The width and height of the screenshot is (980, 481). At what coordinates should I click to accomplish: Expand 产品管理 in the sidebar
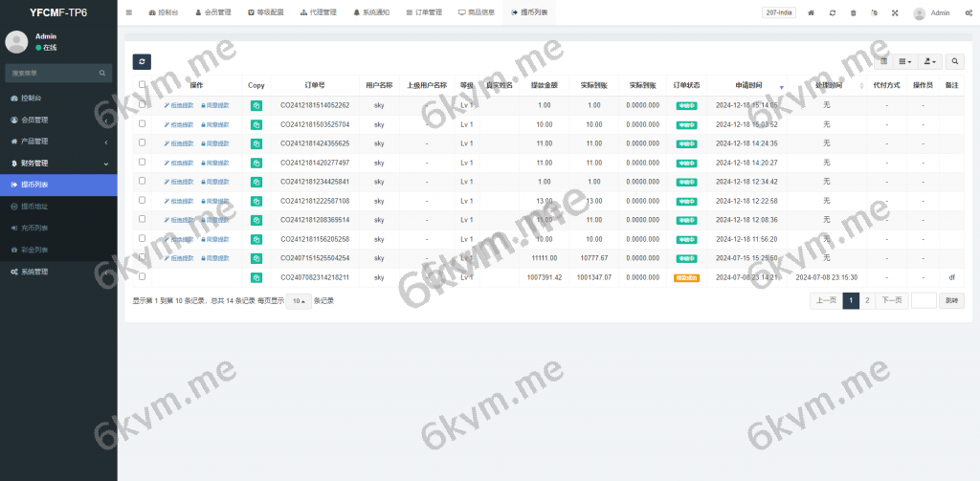click(x=57, y=142)
